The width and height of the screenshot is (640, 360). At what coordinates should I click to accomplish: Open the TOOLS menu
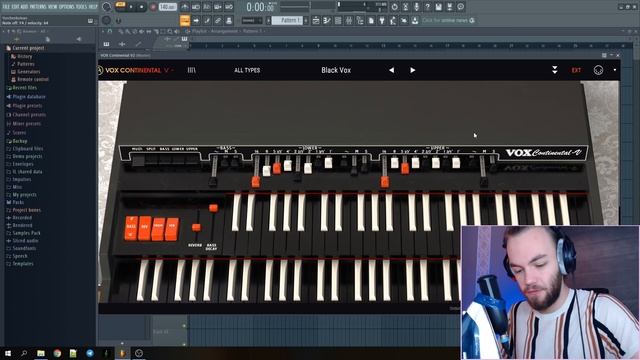tap(81, 7)
